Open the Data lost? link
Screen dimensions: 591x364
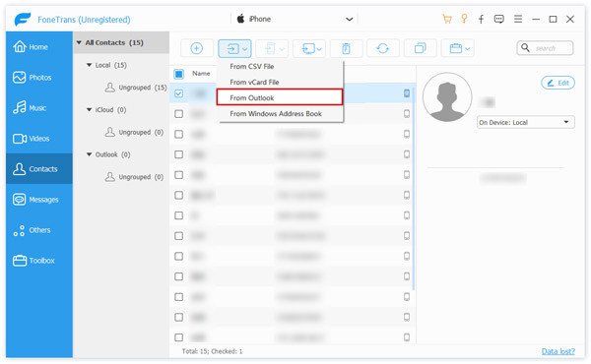tap(558, 351)
